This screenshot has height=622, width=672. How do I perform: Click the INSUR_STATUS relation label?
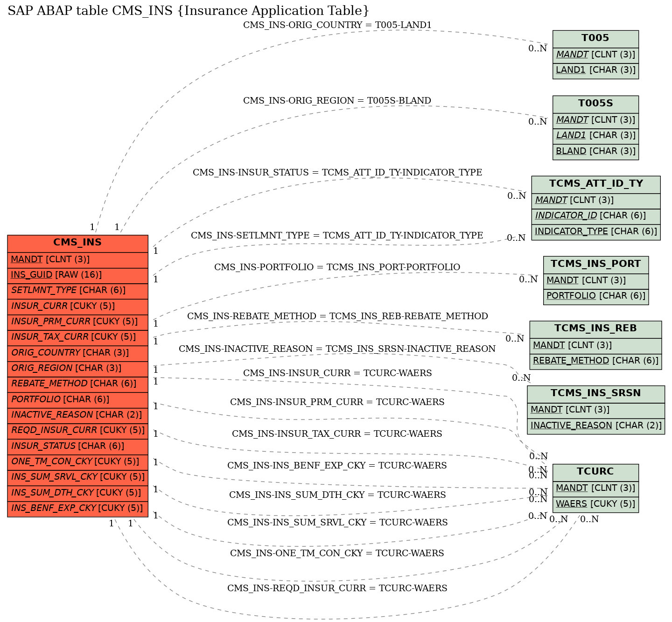337,173
